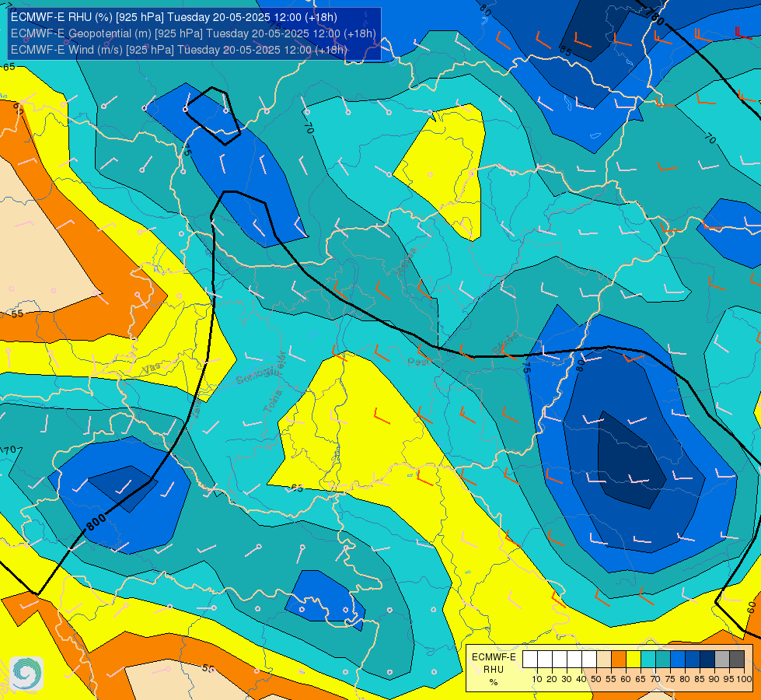The width and height of the screenshot is (761, 700).
Task: Click the legend value 20
Action: 552,679
